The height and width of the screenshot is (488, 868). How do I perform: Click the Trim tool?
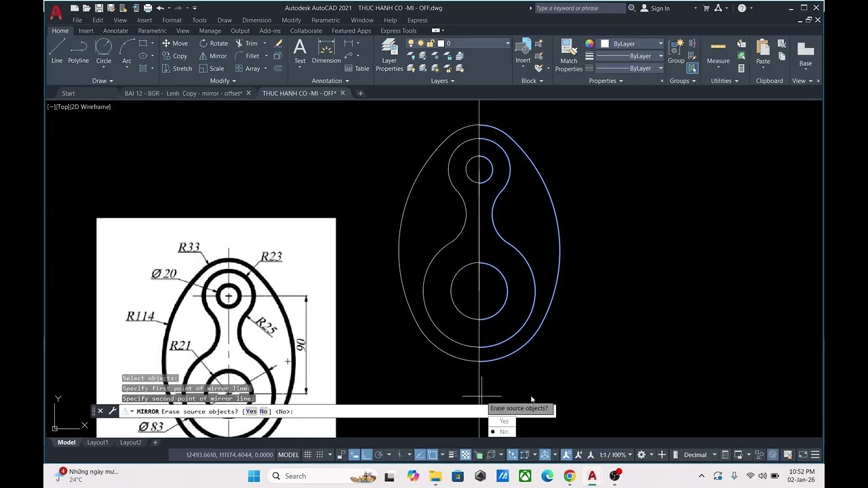point(246,43)
